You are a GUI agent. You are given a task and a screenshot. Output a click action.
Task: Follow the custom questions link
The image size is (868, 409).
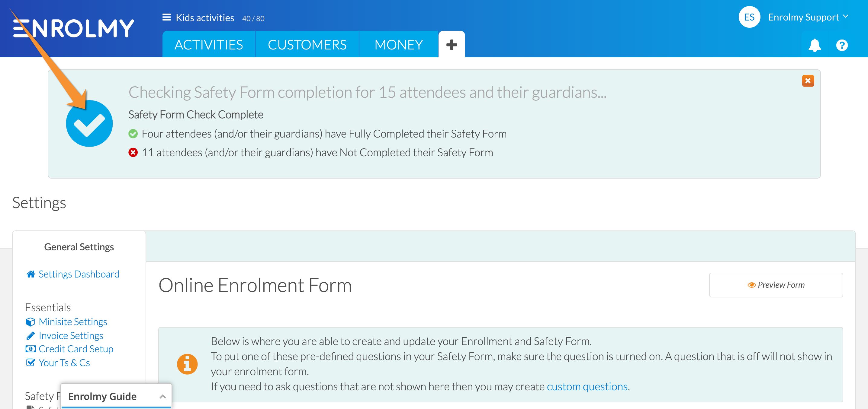(587, 386)
